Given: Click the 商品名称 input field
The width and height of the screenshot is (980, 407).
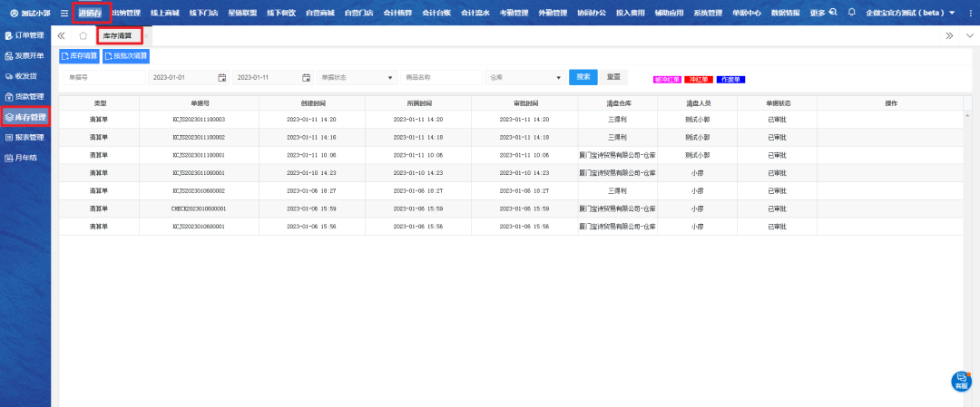Looking at the screenshot, I should [441, 77].
